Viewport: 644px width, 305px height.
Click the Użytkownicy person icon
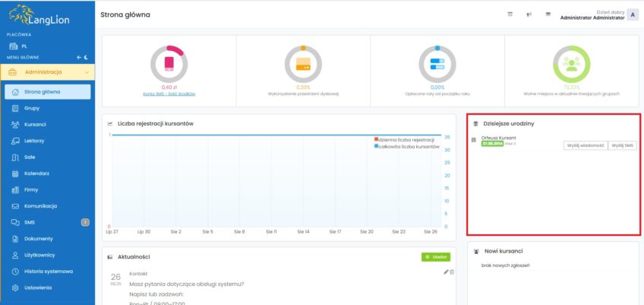pos(16,256)
